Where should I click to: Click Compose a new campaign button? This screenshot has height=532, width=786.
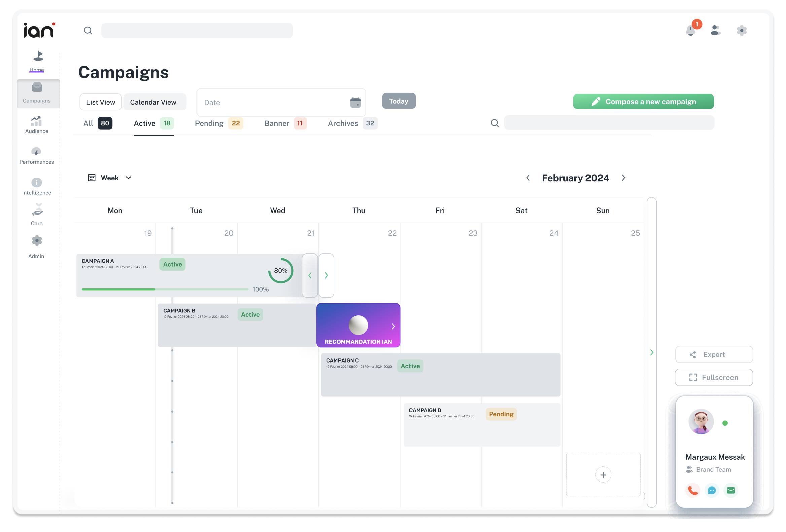coord(643,101)
